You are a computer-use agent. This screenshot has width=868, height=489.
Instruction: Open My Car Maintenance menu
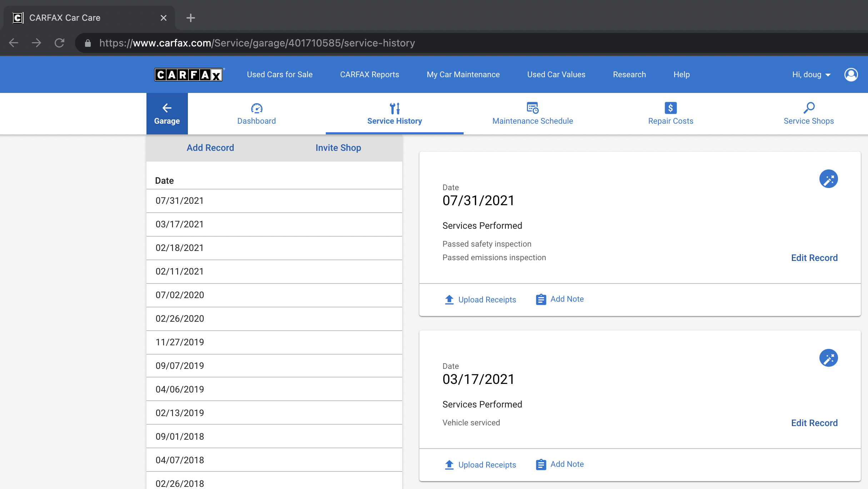[x=463, y=74]
